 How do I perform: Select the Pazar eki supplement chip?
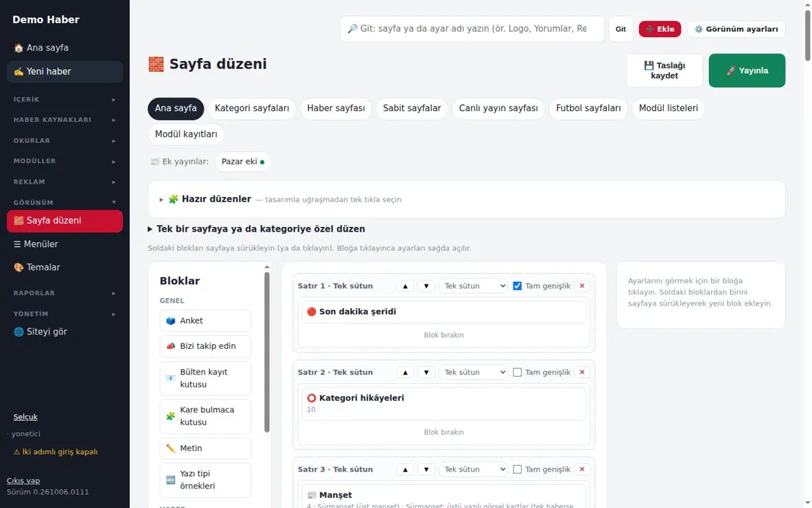243,162
